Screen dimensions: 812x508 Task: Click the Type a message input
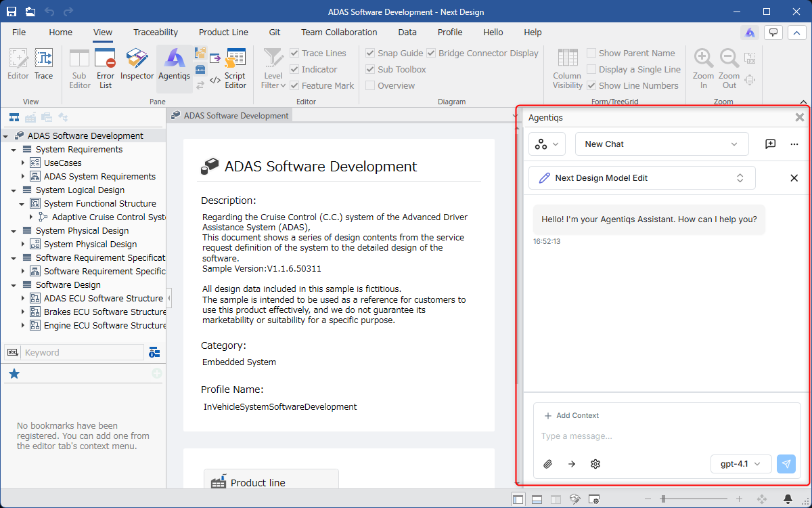click(667, 436)
